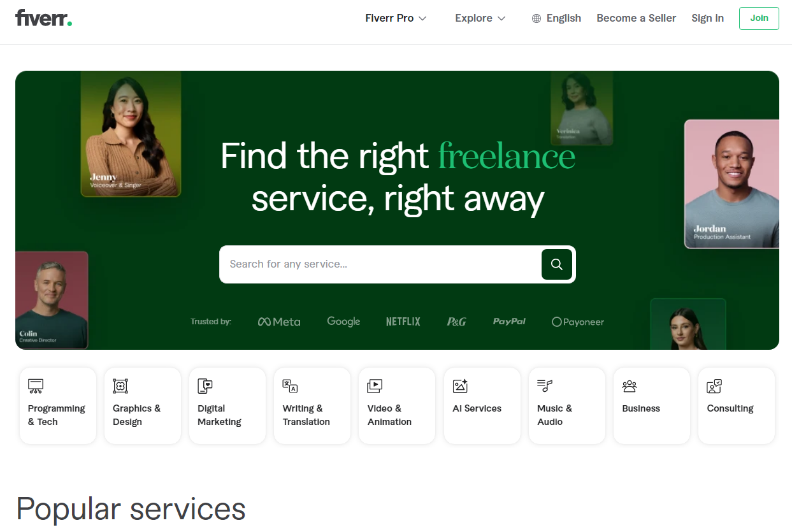Image resolution: width=792 pixels, height=532 pixels.
Task: Click the globe language icon
Action: [x=536, y=18]
